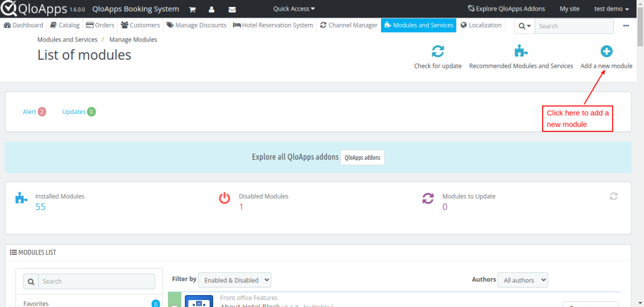Open the Localization menu
The image size is (644, 307).
pyautogui.click(x=481, y=25)
